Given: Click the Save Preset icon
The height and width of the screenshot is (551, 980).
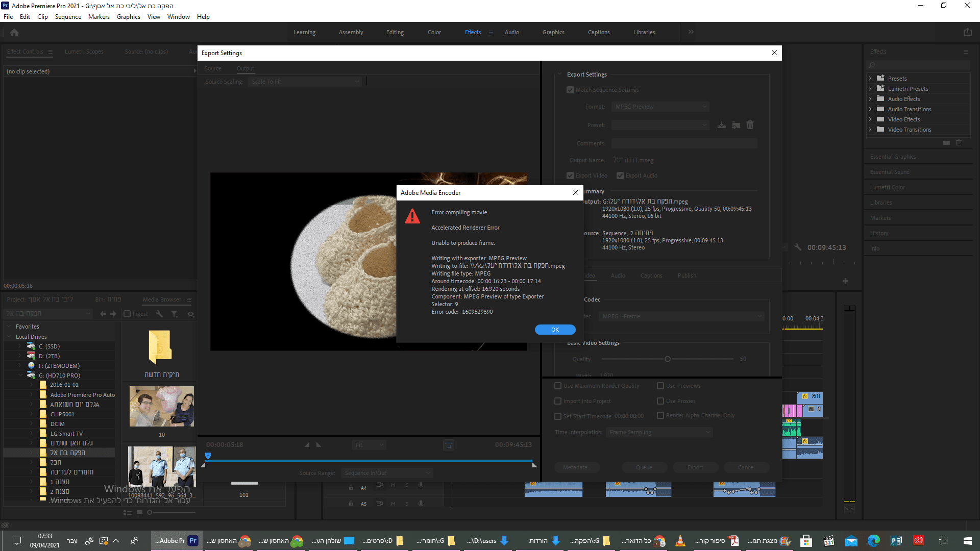Looking at the screenshot, I should (x=721, y=125).
